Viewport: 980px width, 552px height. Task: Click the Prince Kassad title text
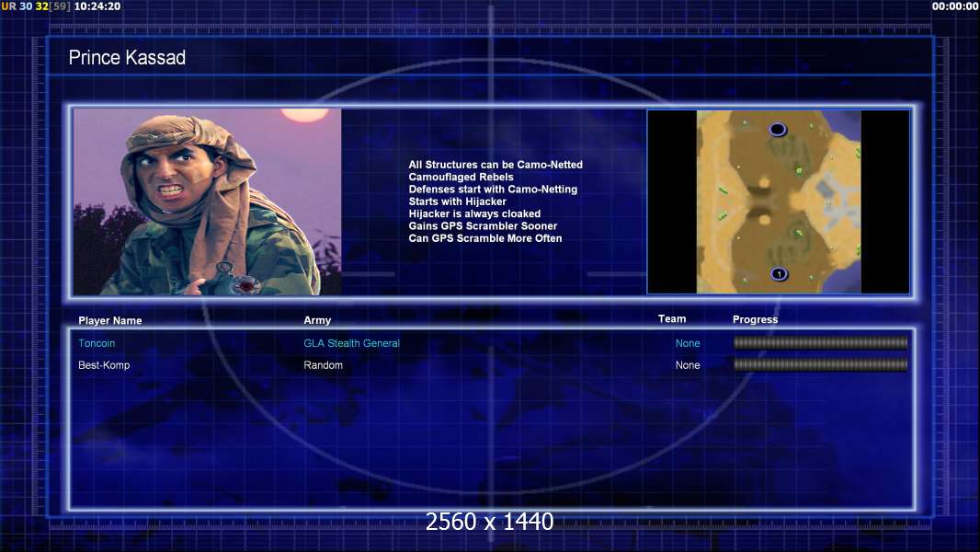(127, 58)
